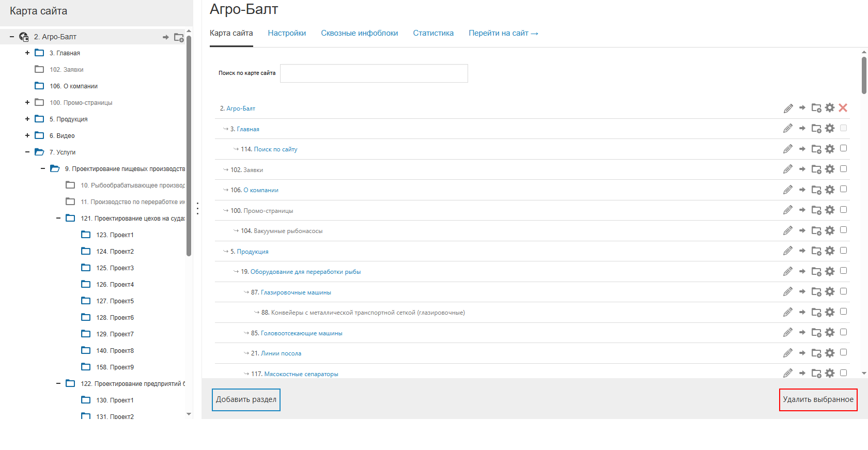
Task: Switch to Сквозные инфоблоки tab
Action: tap(360, 33)
